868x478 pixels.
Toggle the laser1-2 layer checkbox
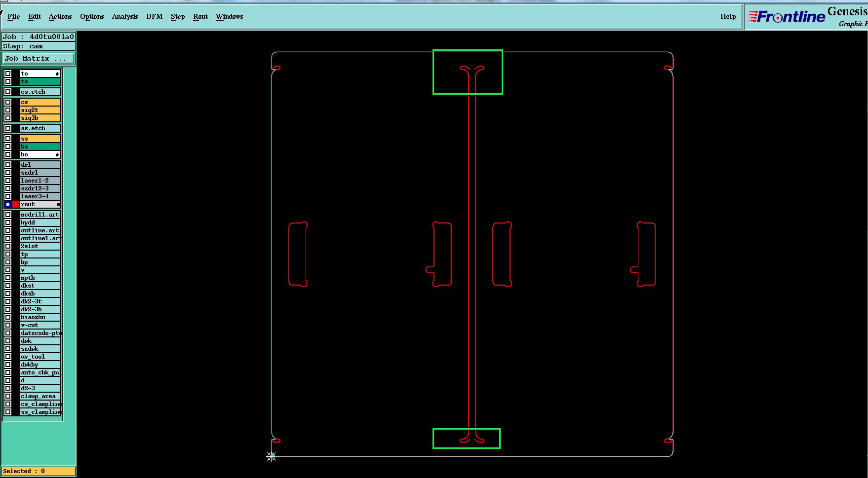pyautogui.click(x=8, y=181)
